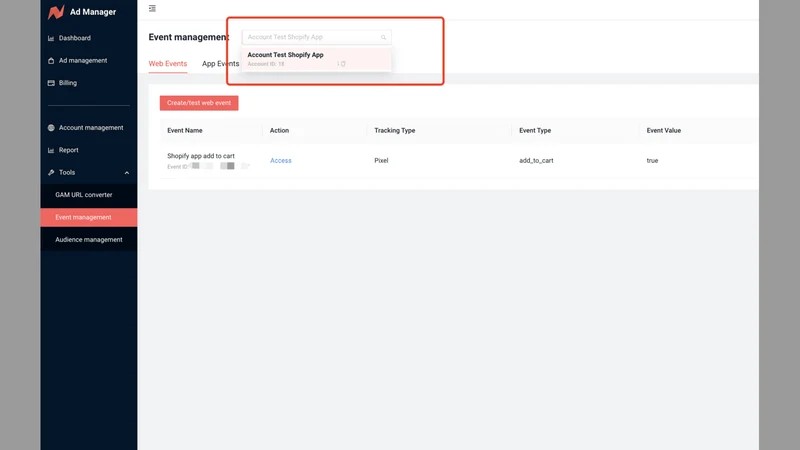Click the Event Name column header
The width and height of the screenshot is (800, 450).
point(185,131)
